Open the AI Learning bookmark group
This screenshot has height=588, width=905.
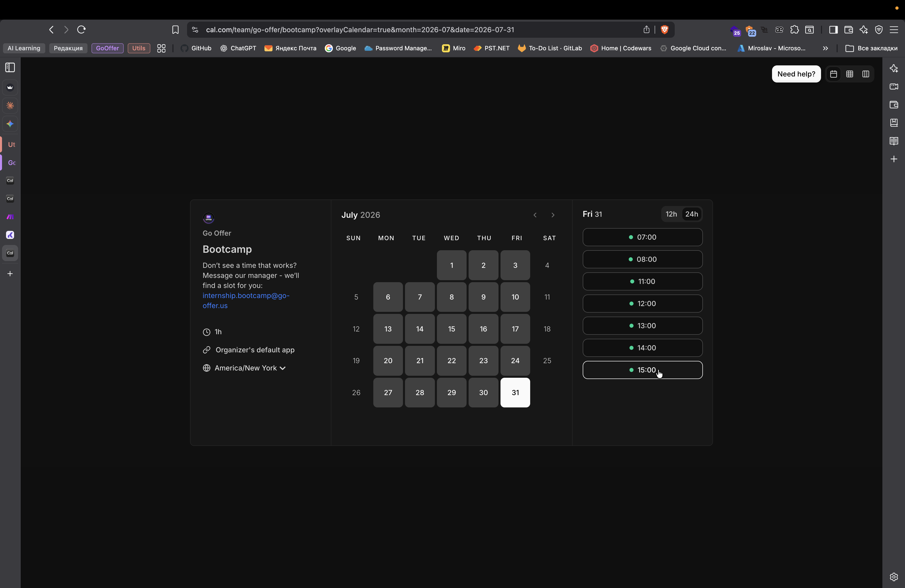click(x=24, y=48)
